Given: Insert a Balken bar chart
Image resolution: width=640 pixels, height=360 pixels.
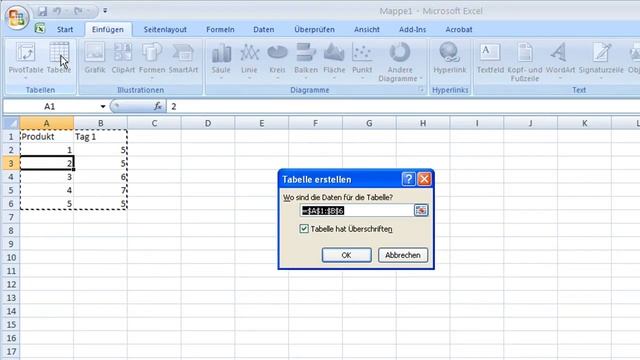Looking at the screenshot, I should click(306, 61).
